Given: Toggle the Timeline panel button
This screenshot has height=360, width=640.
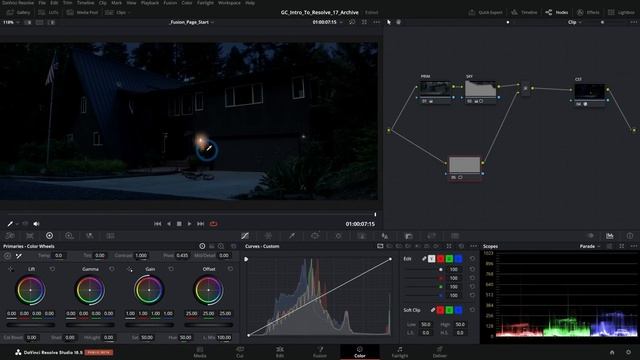Looking at the screenshot, I should click(524, 13).
